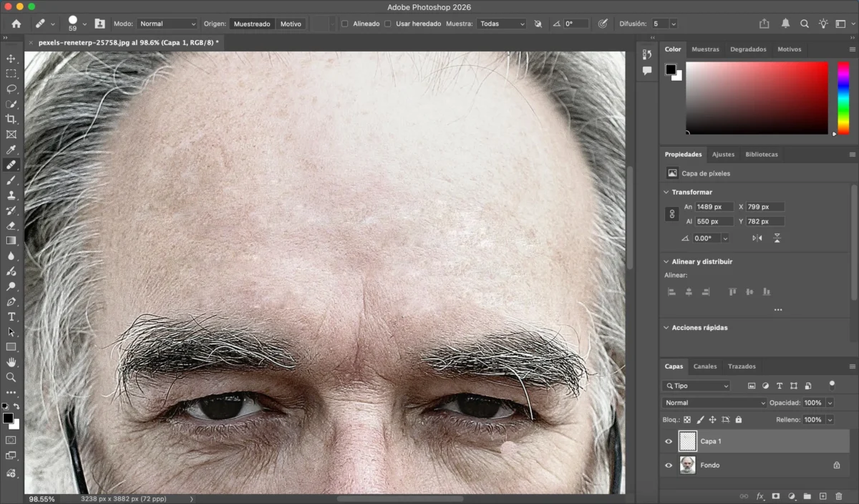Switch to the Canales tab
Screen dimensions: 859x504
pyautogui.click(x=705, y=367)
